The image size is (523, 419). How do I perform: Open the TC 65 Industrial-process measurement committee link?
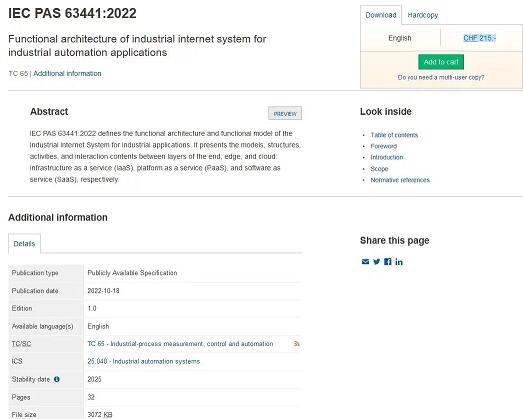[x=180, y=344]
